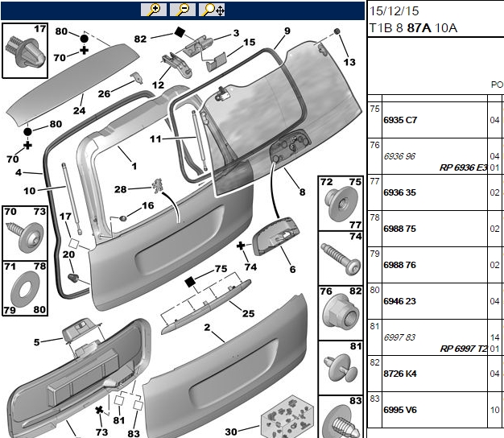Click callout 5 on the trim panel
The width and height of the screenshot is (504, 438).
coord(37,342)
